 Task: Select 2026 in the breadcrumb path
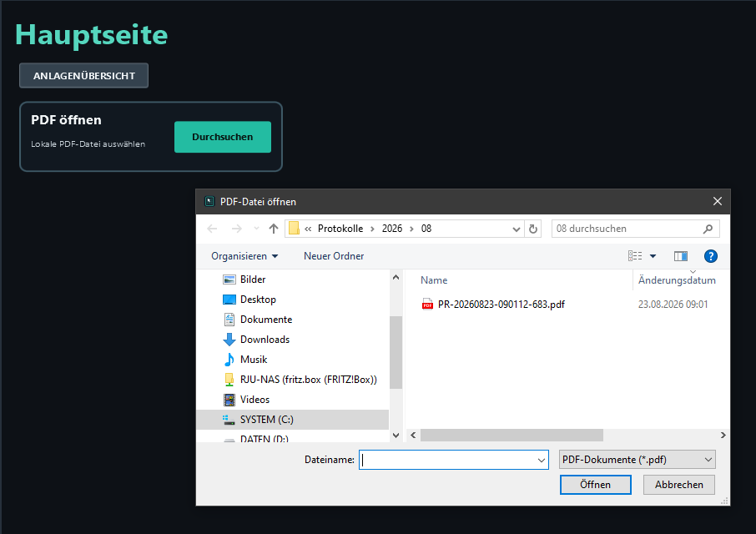392,229
